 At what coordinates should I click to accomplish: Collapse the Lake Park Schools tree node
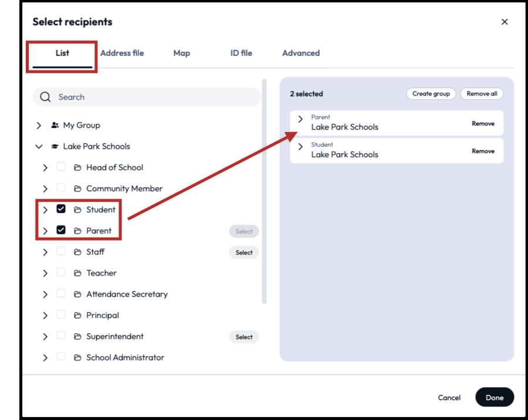click(x=39, y=147)
